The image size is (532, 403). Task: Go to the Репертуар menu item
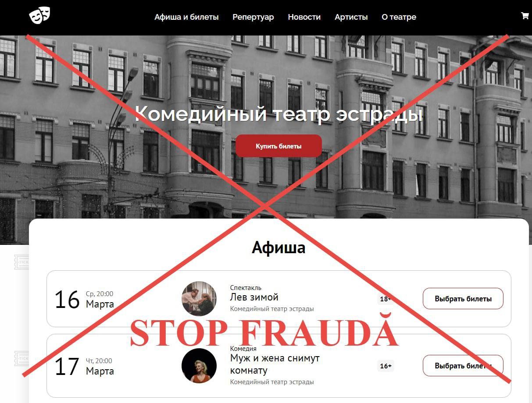coord(253,17)
